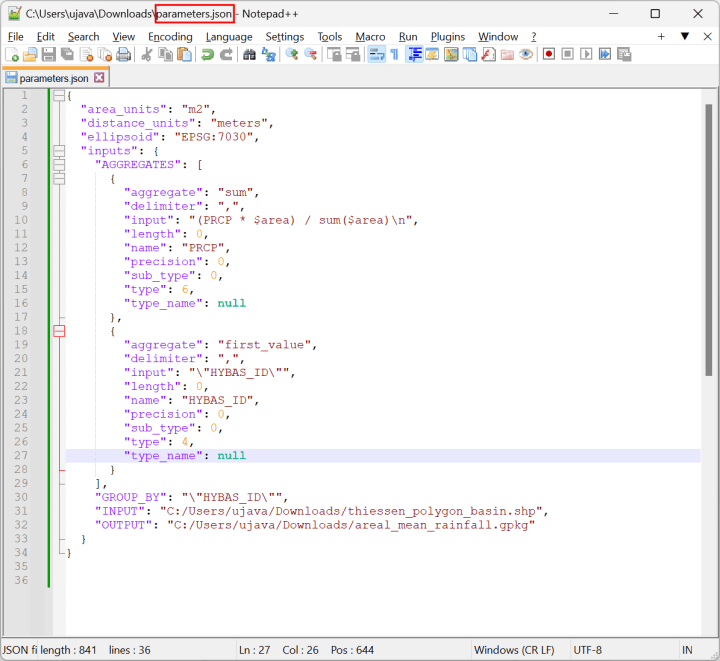The height and width of the screenshot is (661, 720).
Task: Click Windows (CR LF) in the status bar
Action: click(x=512, y=650)
